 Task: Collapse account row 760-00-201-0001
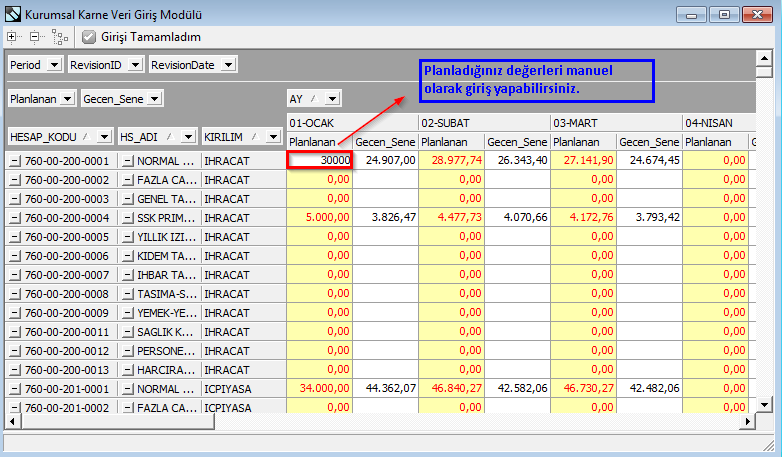(15, 389)
